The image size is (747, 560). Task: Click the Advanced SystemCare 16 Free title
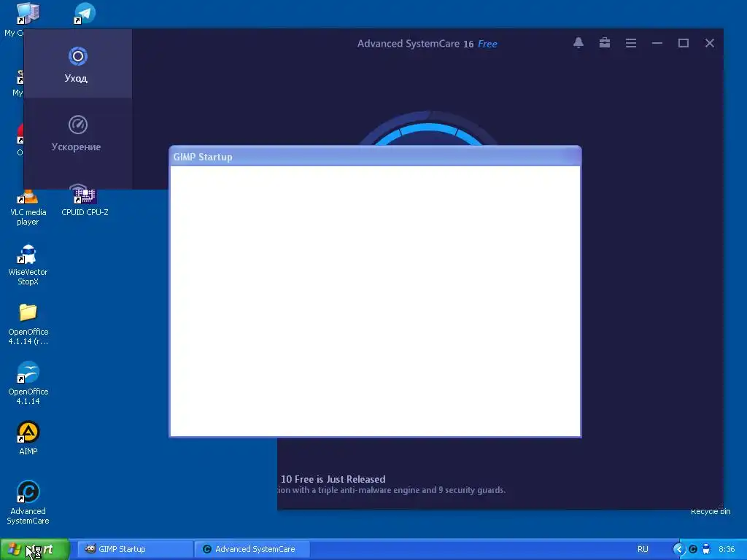click(427, 44)
